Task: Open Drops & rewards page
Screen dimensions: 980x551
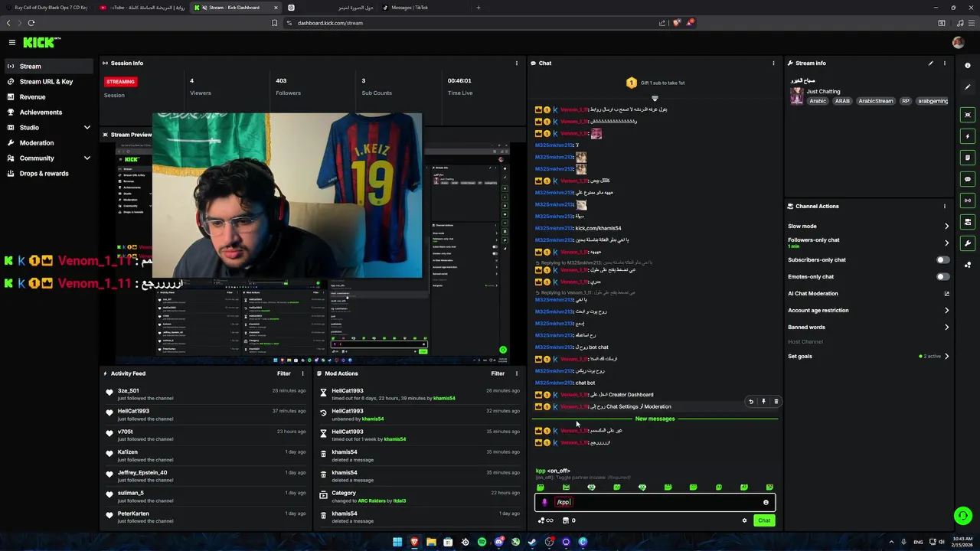Action: coord(50,174)
